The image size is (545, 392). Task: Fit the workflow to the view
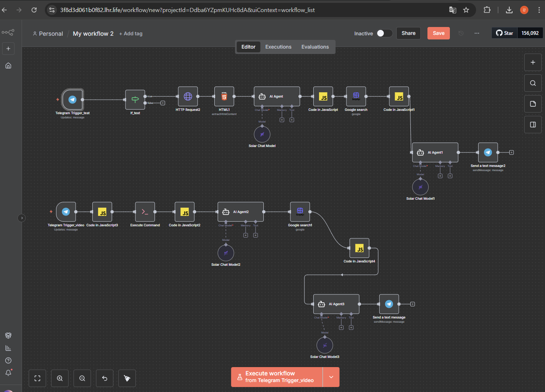coord(37,378)
